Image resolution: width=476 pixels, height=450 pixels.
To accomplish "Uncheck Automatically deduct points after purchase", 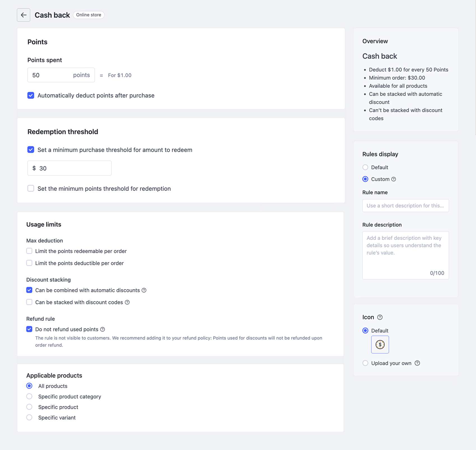I will click(x=31, y=95).
